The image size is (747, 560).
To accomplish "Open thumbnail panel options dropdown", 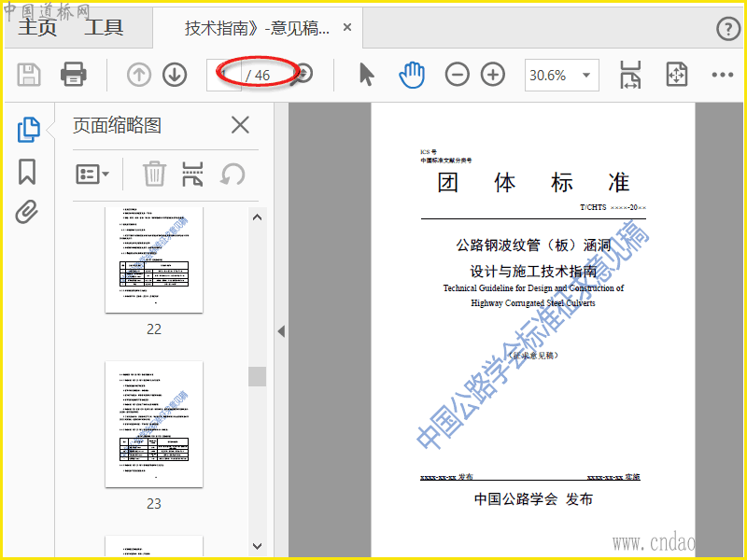I will [x=92, y=174].
